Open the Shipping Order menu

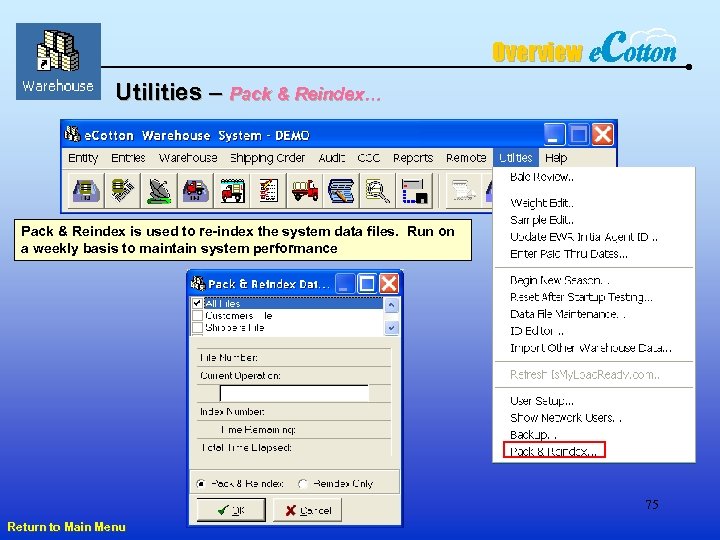268,158
